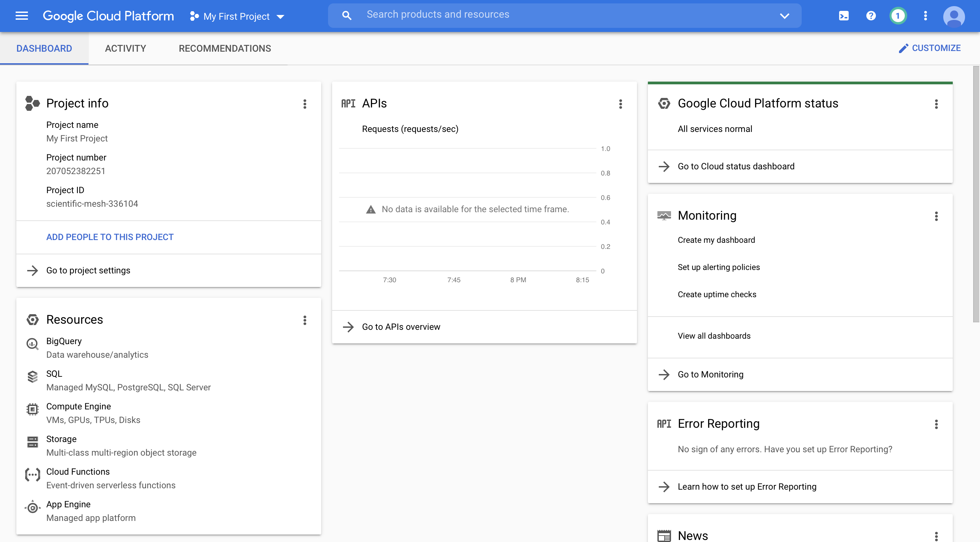Click the App Engine icon
The image size is (980, 542).
click(32, 507)
